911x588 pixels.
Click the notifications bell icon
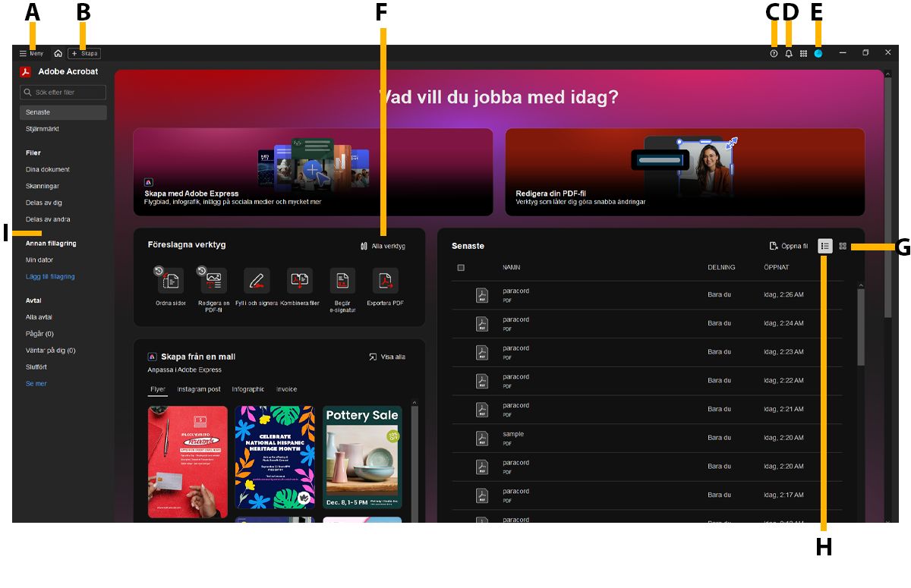point(787,53)
